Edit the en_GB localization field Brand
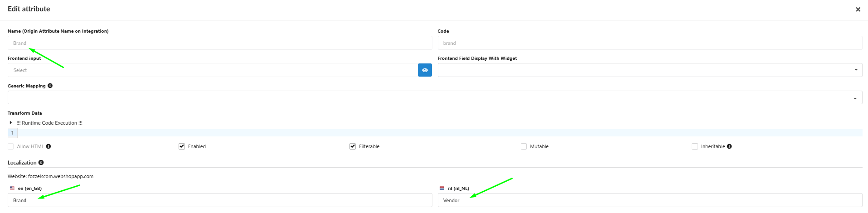The width and height of the screenshot is (868, 213). pos(220,200)
